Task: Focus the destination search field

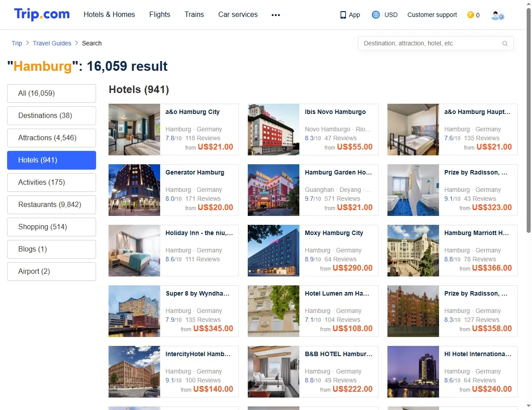Action: [x=435, y=43]
